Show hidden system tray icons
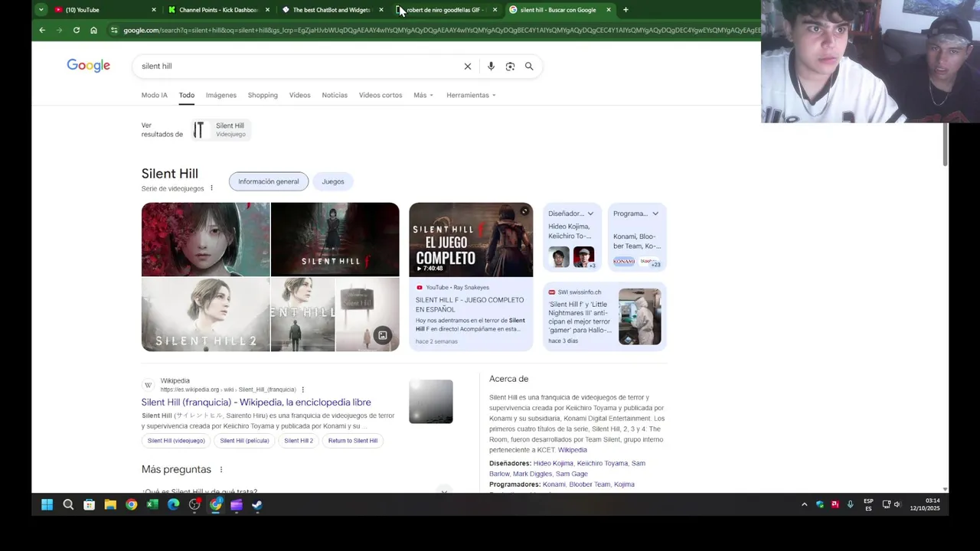 coord(804,504)
